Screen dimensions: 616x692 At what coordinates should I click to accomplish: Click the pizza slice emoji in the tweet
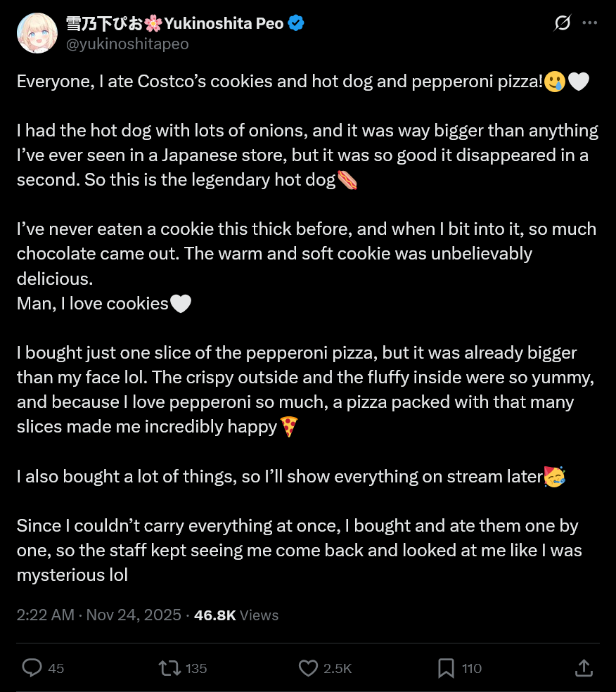click(x=289, y=426)
